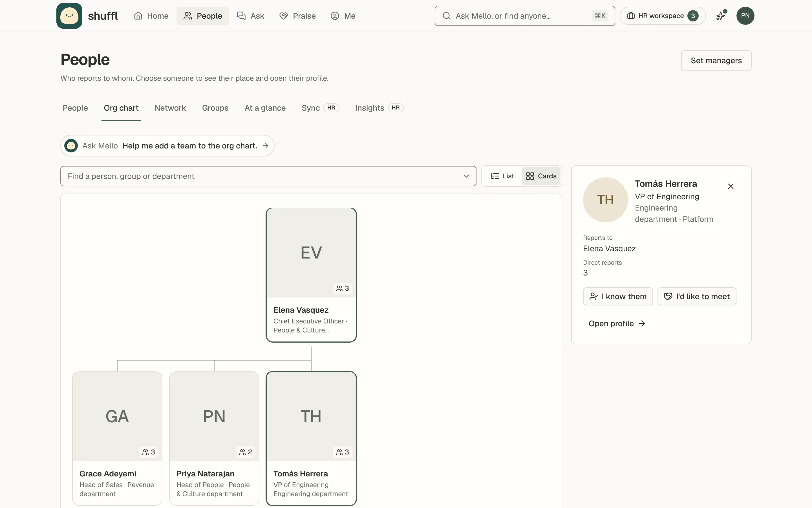Open the Sync HR tab
The width and height of the screenshot is (812, 508).
tap(320, 108)
